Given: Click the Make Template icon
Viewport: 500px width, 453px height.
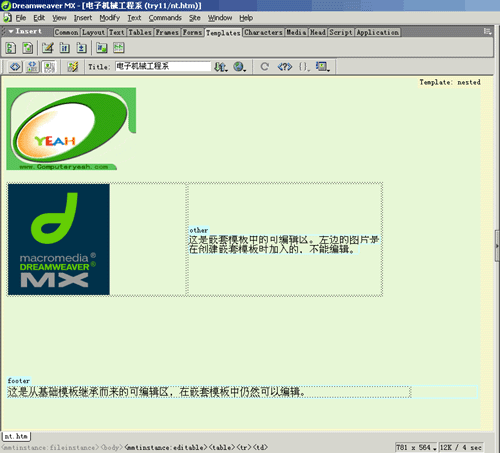Looking at the screenshot, I should tap(11, 48).
